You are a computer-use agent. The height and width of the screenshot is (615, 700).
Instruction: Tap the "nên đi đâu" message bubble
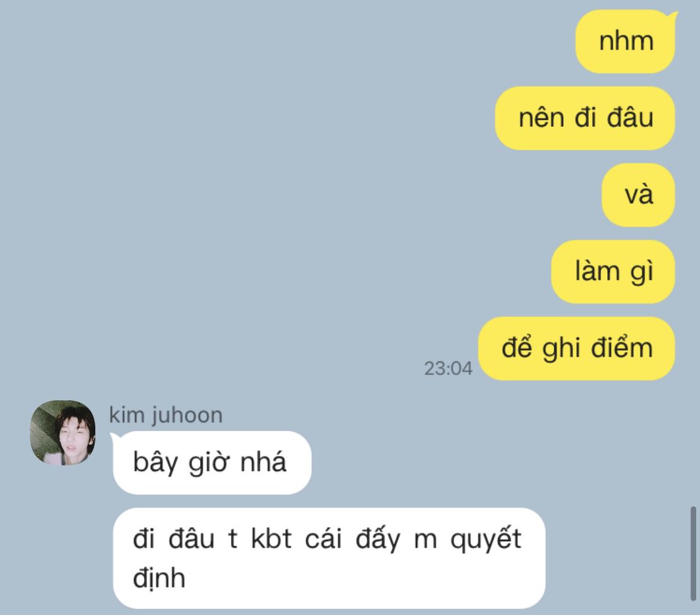(585, 118)
